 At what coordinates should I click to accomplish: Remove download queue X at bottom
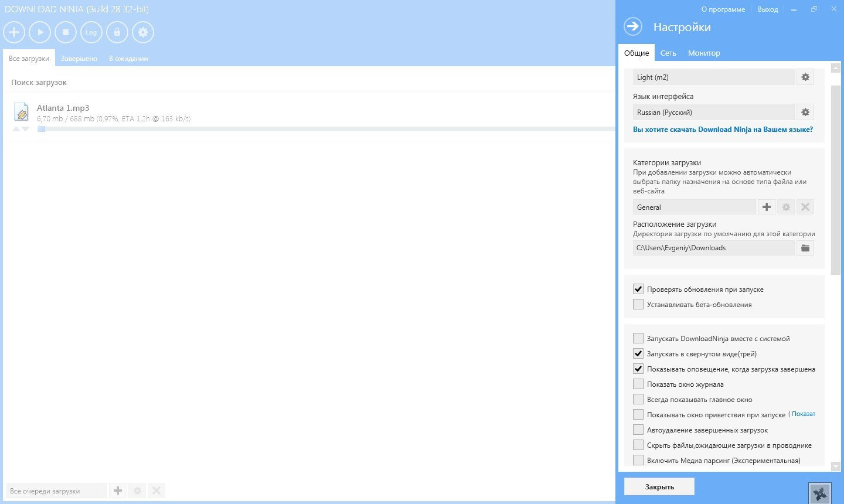point(156,491)
